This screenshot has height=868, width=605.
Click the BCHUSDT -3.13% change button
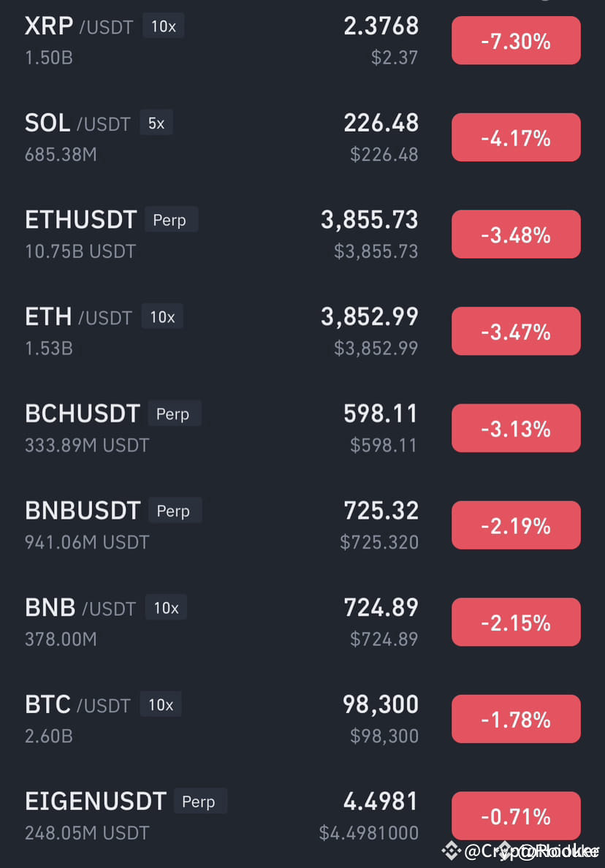pyautogui.click(x=516, y=428)
